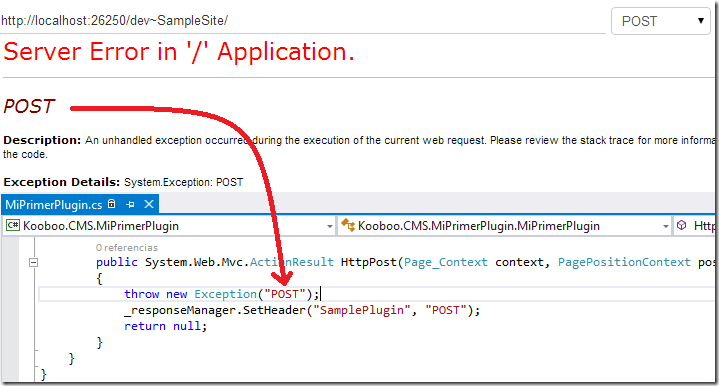Image resolution: width=719 pixels, height=386 pixels.
Task: Open the POST method dropdown
Action: tap(661, 21)
